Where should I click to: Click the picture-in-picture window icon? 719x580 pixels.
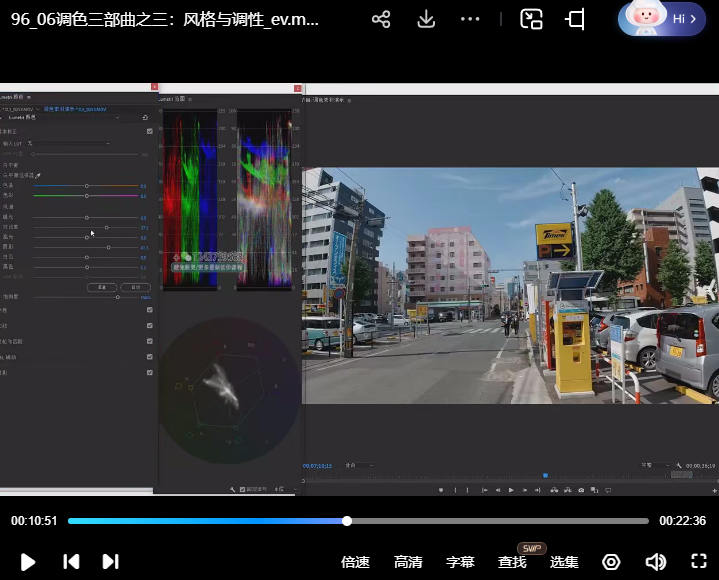click(x=531, y=19)
